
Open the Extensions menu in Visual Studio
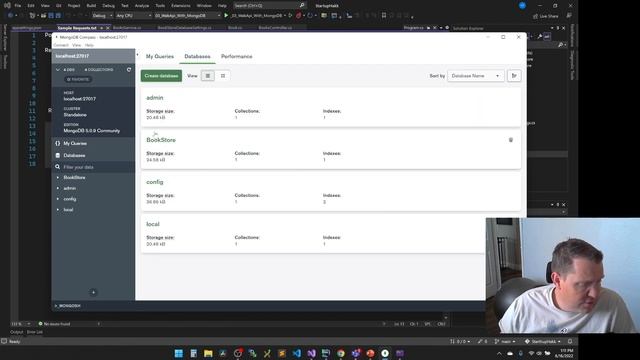(181, 6)
